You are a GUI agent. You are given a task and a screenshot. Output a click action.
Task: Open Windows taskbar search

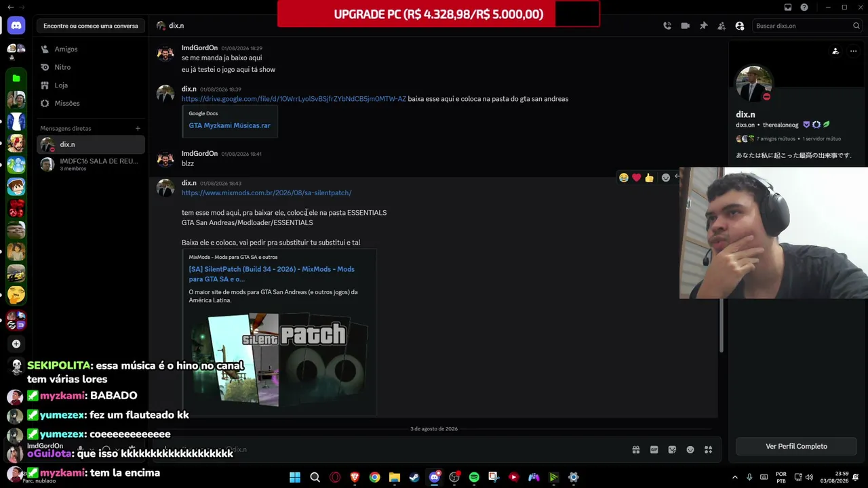(315, 477)
